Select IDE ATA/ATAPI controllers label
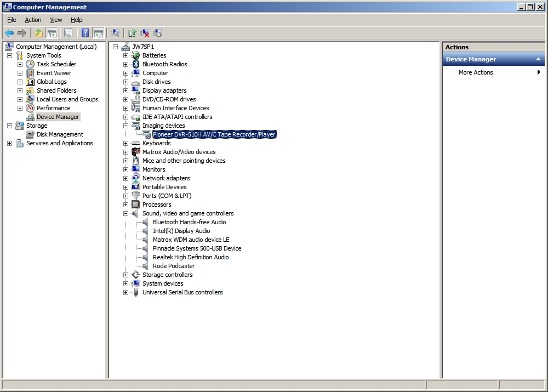The height and width of the screenshot is (392, 548). (x=177, y=117)
